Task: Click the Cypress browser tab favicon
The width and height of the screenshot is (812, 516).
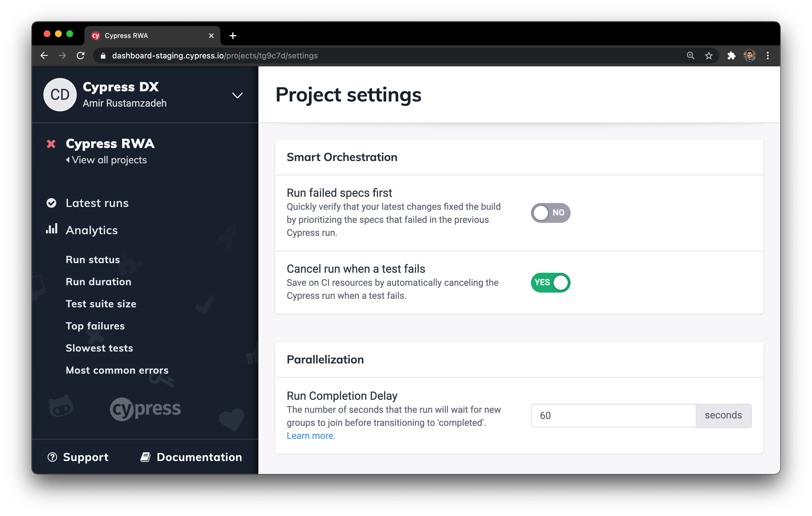Action: pos(96,35)
